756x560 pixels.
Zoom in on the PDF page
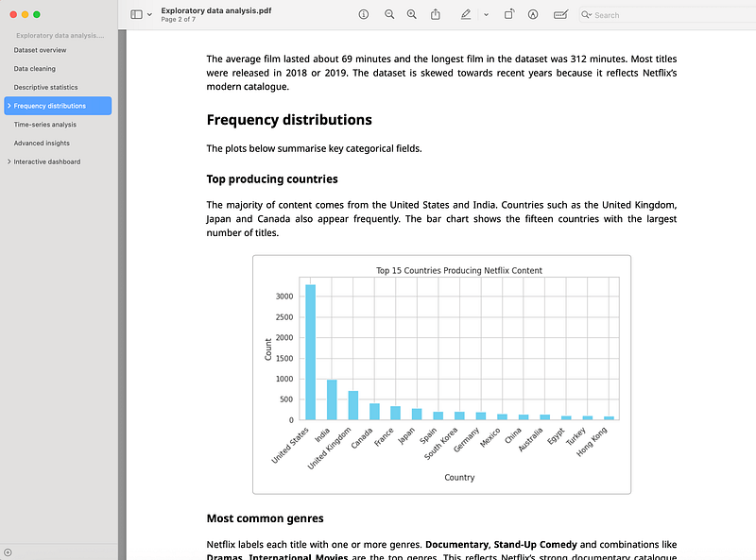pyautogui.click(x=411, y=14)
